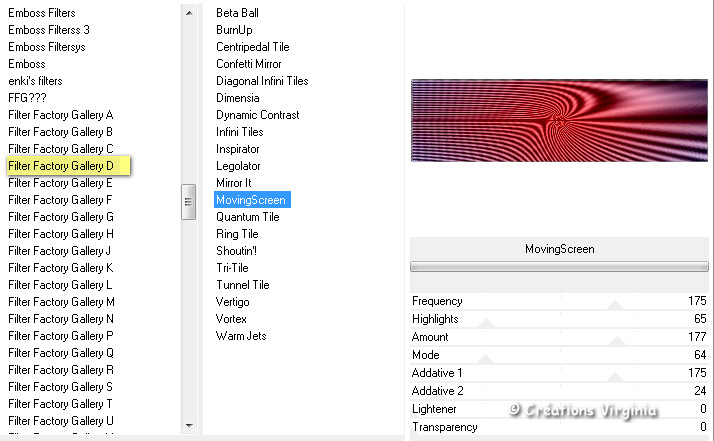Click the MovingScreen title button
Image resolution: width=714 pixels, height=441 pixels.
coord(559,249)
